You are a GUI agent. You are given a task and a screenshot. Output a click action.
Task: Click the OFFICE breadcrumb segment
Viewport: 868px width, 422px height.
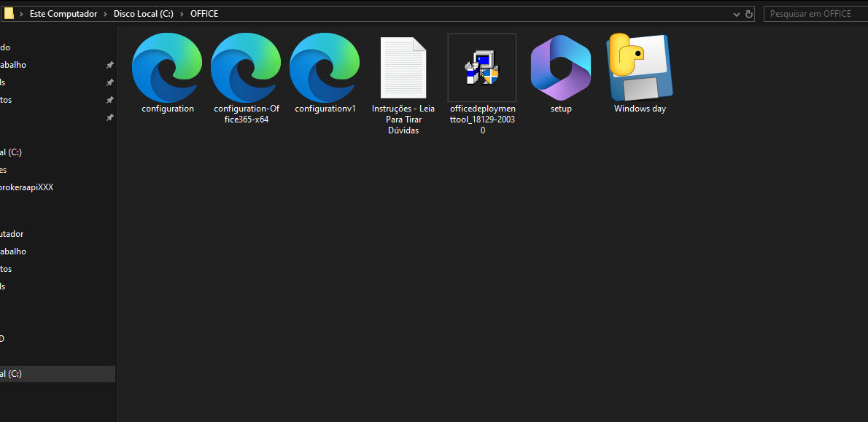pos(204,14)
